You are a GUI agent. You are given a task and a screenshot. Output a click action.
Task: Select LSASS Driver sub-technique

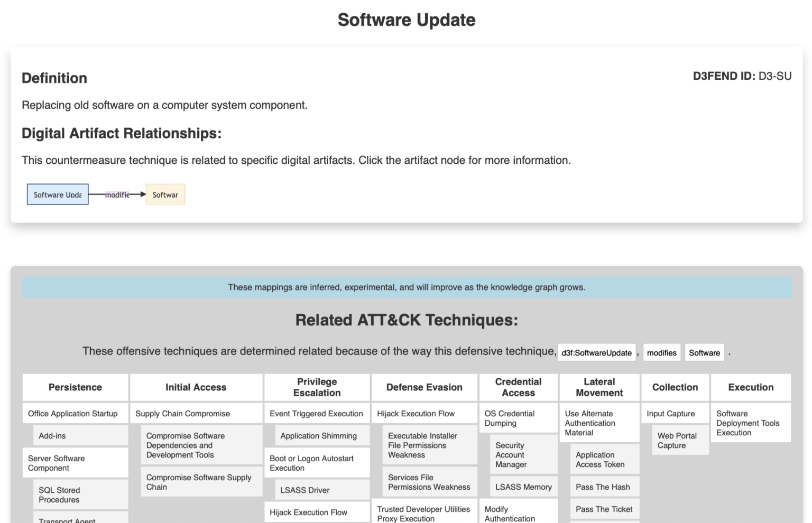click(305, 490)
